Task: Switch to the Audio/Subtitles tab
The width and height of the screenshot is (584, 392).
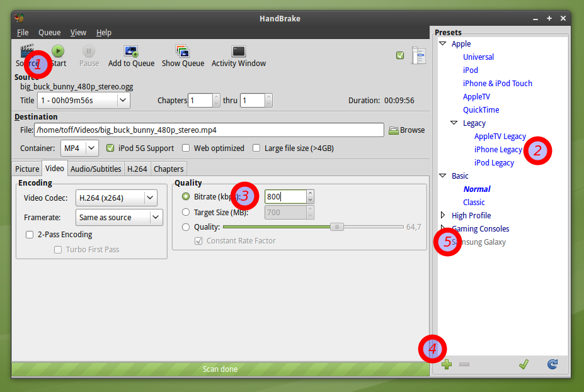Action: click(x=96, y=169)
